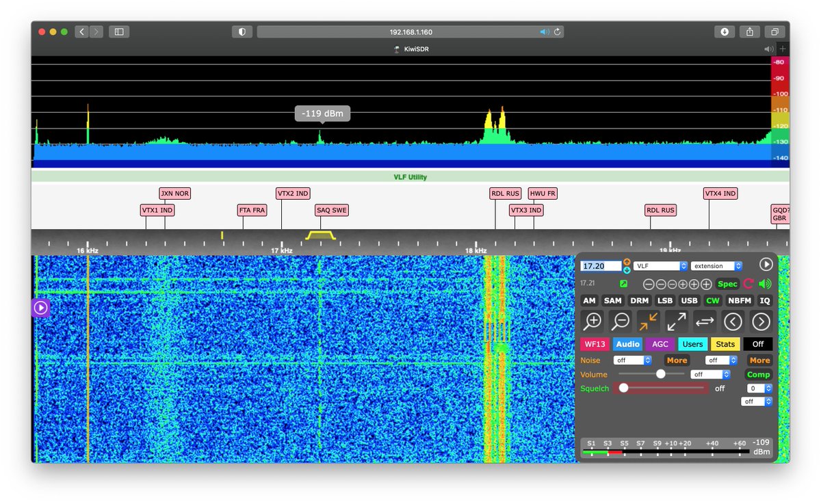Select USB mode

[x=689, y=300]
